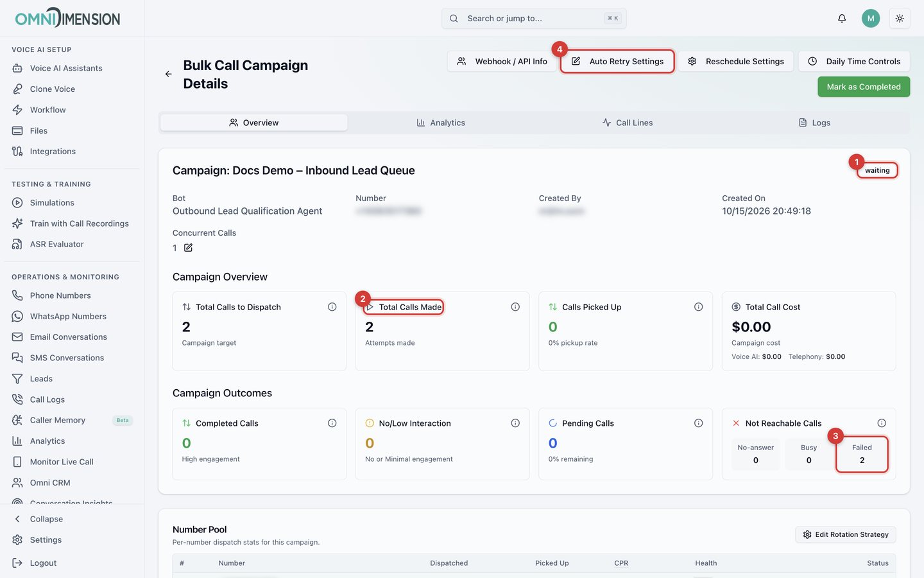Image resolution: width=924 pixels, height=578 pixels.
Task: Select the Overview tab
Action: point(254,123)
